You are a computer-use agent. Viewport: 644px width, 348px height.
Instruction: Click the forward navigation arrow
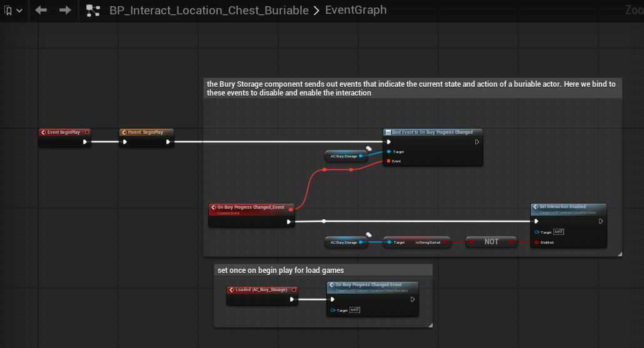(x=65, y=11)
